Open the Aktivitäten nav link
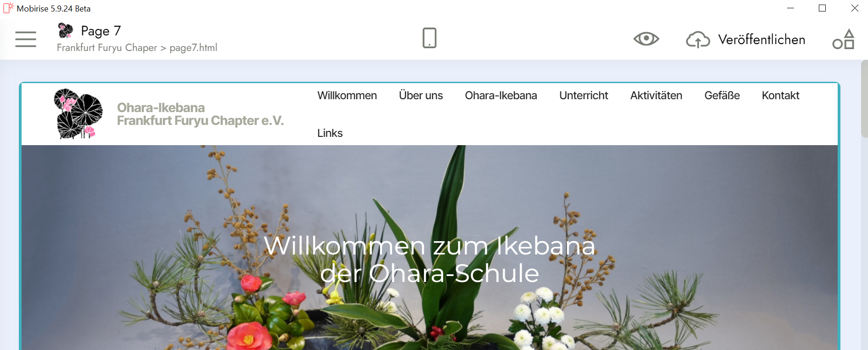This screenshot has width=868, height=350. click(656, 96)
